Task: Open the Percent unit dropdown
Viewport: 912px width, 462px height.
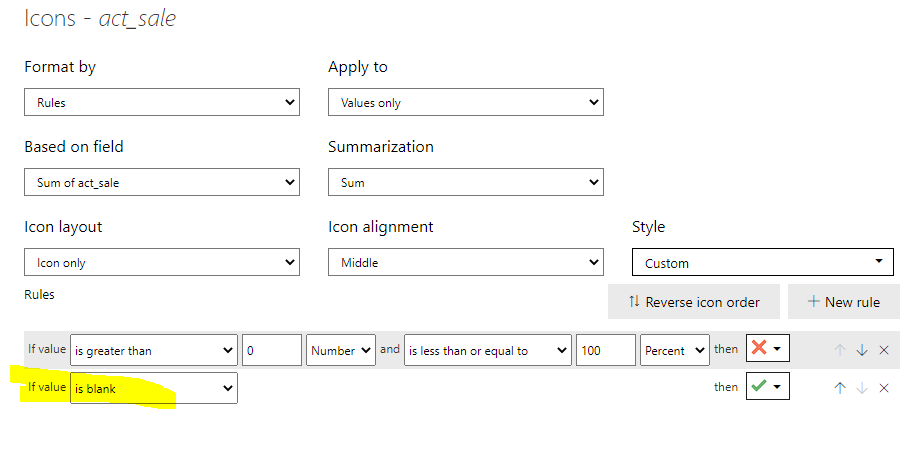Action: click(675, 350)
